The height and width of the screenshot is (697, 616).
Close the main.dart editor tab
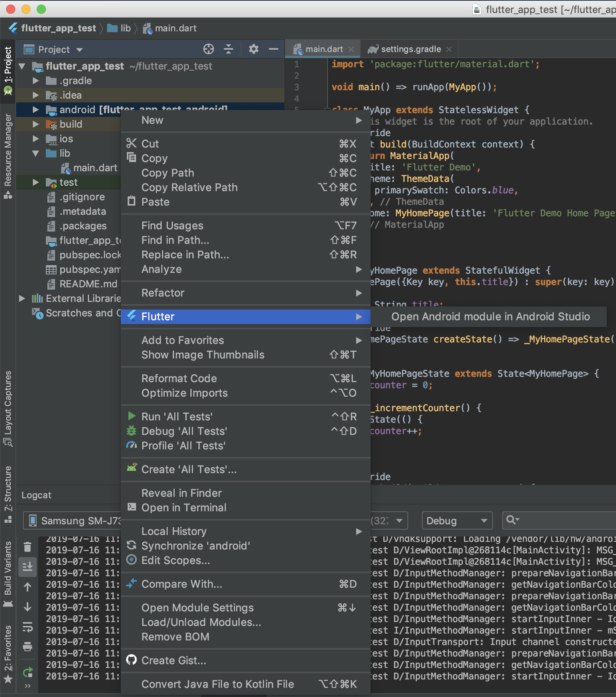pyautogui.click(x=352, y=49)
